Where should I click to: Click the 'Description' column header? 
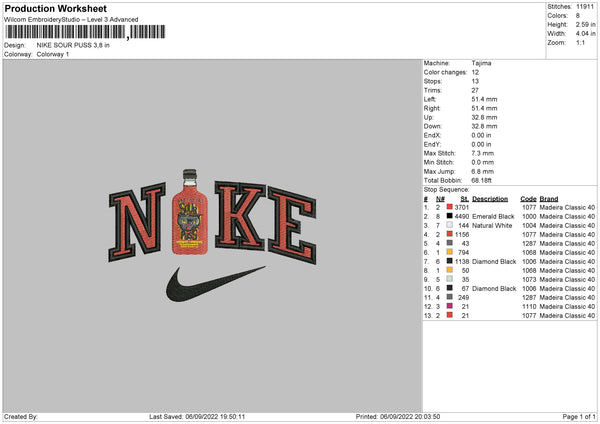pyautogui.click(x=490, y=199)
